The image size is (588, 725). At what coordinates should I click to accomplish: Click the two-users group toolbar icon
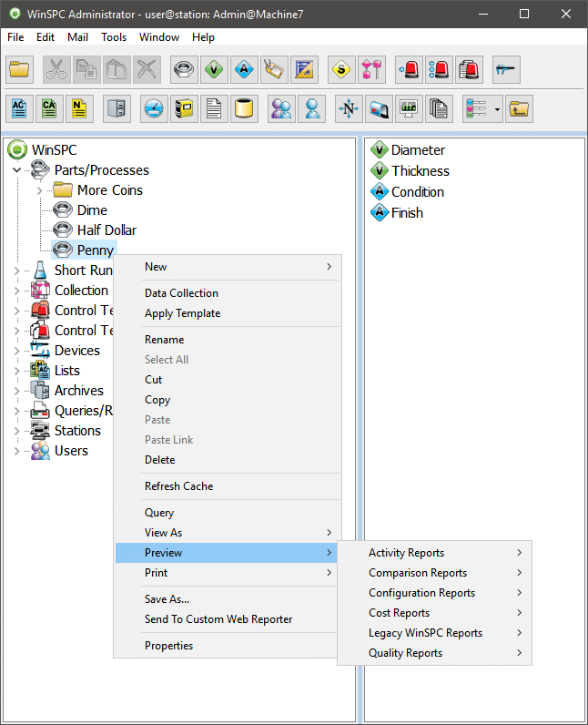pos(282,109)
